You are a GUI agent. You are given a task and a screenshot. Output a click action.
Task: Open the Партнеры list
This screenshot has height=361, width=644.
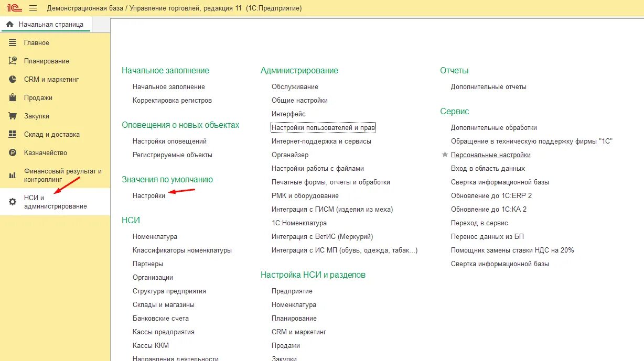[148, 264]
